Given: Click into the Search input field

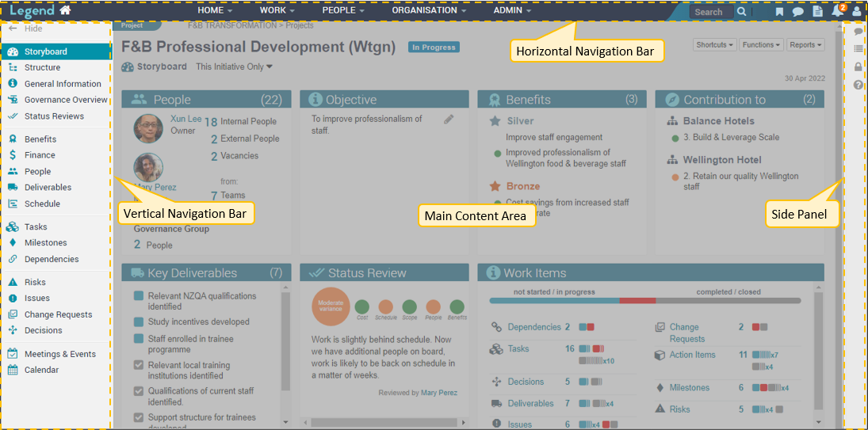Looking at the screenshot, I should click(x=711, y=12).
